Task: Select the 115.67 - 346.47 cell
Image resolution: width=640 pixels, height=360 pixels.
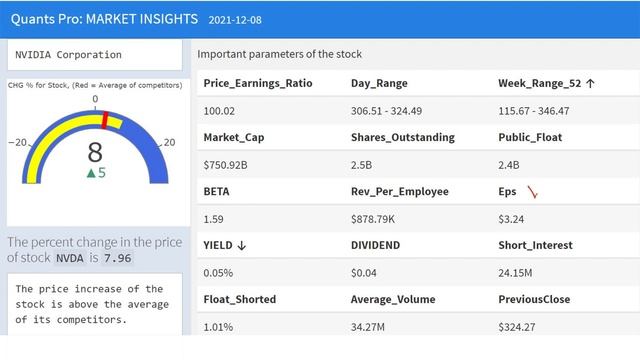Action: [x=534, y=111]
